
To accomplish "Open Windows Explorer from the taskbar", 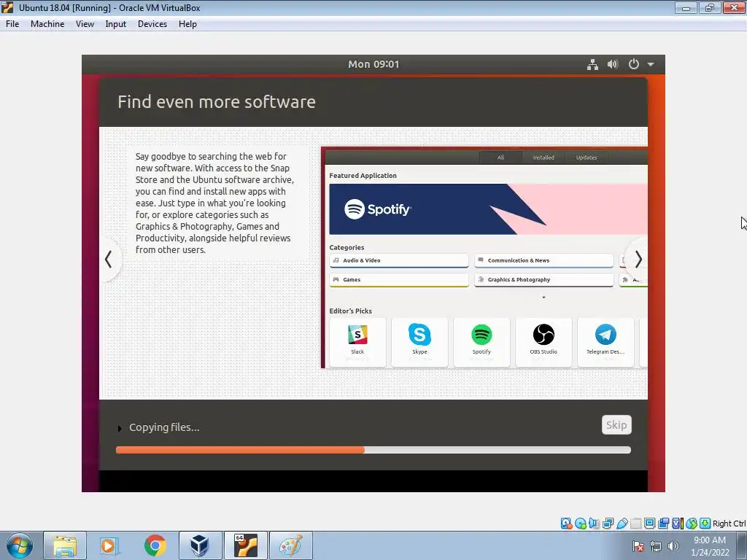I will [65, 545].
